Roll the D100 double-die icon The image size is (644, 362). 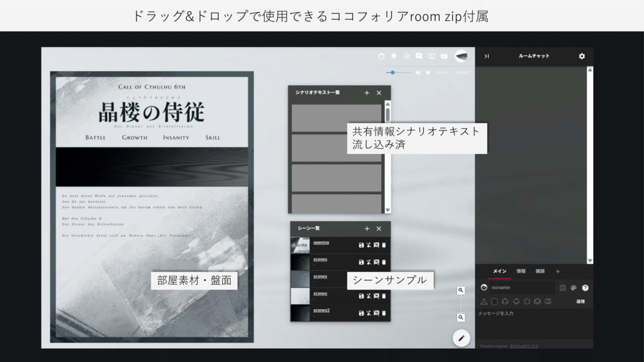(x=548, y=302)
